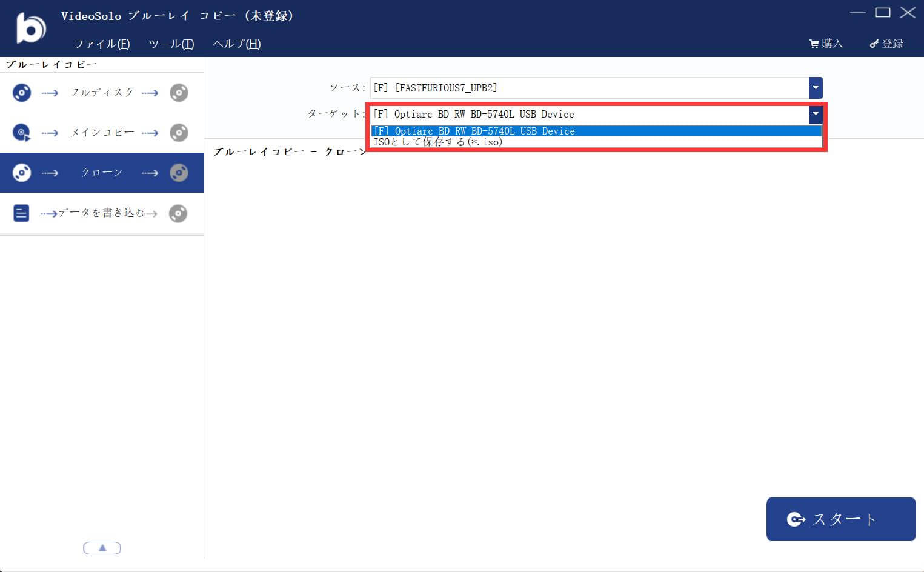The image size is (924, 572).
Task: Maximize the VideoSolo window
Action: point(883,12)
